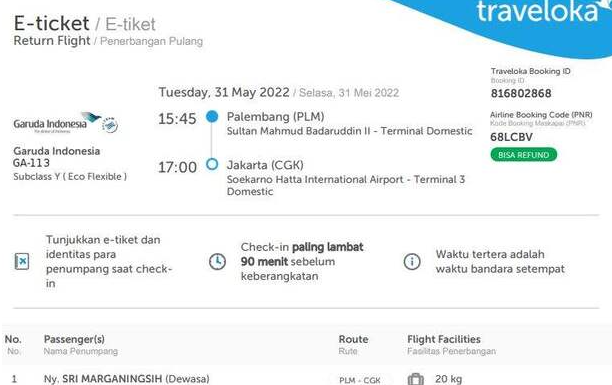The height and width of the screenshot is (385, 612).
Task: Click the Passenger(s) column header
Action: (74, 339)
